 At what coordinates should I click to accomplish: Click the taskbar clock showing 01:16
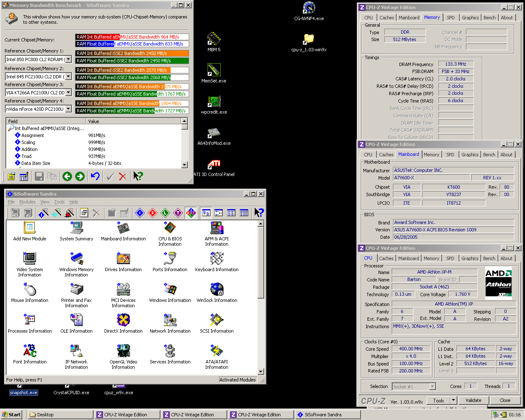[x=515, y=415]
